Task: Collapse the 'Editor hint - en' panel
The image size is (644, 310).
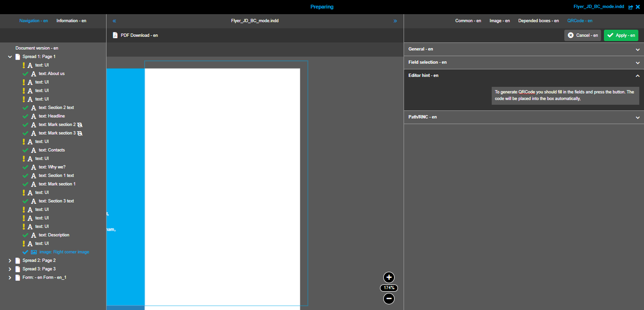Action: [637, 75]
